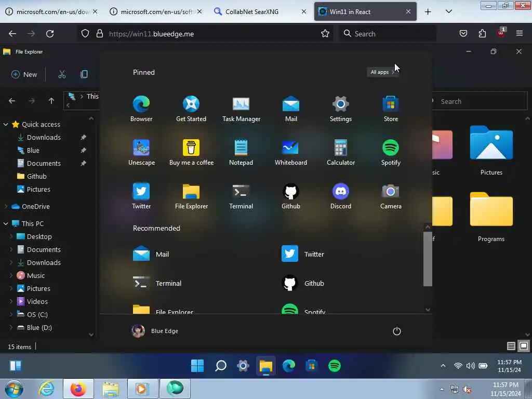The width and height of the screenshot is (532, 399).
Task: Launch the Unescape app
Action: [x=141, y=152]
